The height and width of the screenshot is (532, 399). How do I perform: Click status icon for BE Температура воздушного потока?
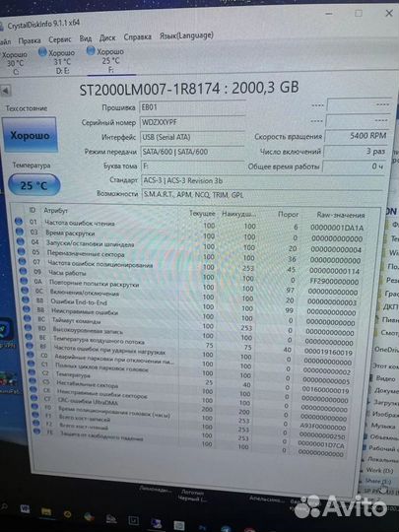(30, 337)
